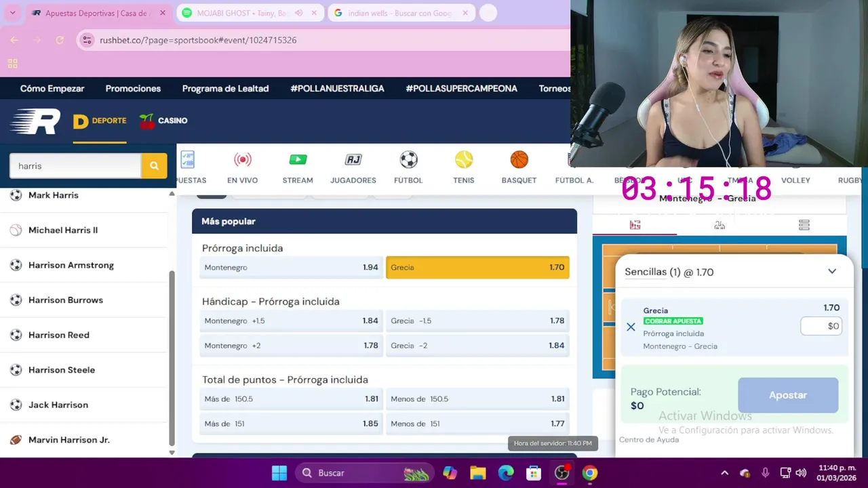Open the list view tab icon in match widget
868x488 pixels.
tap(804, 225)
